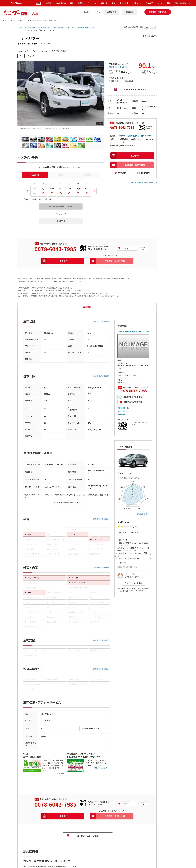Viewport: 196px width, 868px height.
Task: Advance photo with right arrow on main image
Action: [101, 93]
